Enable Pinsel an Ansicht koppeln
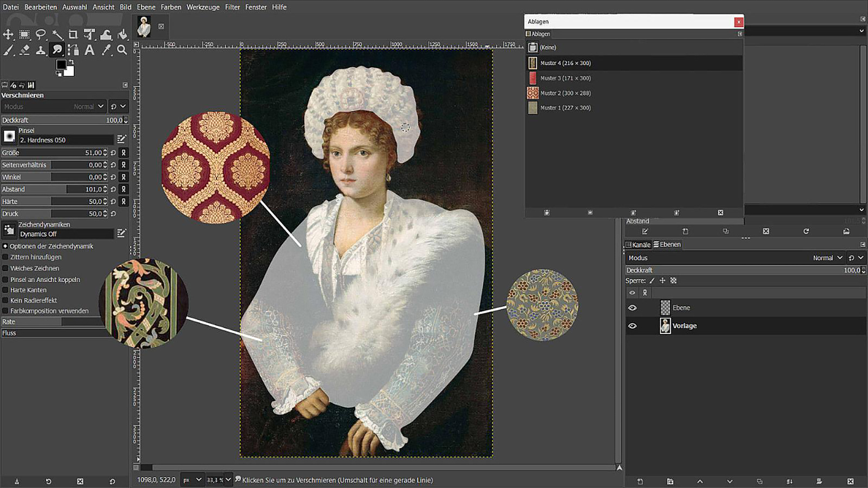This screenshot has width=868, height=488. 6,279
